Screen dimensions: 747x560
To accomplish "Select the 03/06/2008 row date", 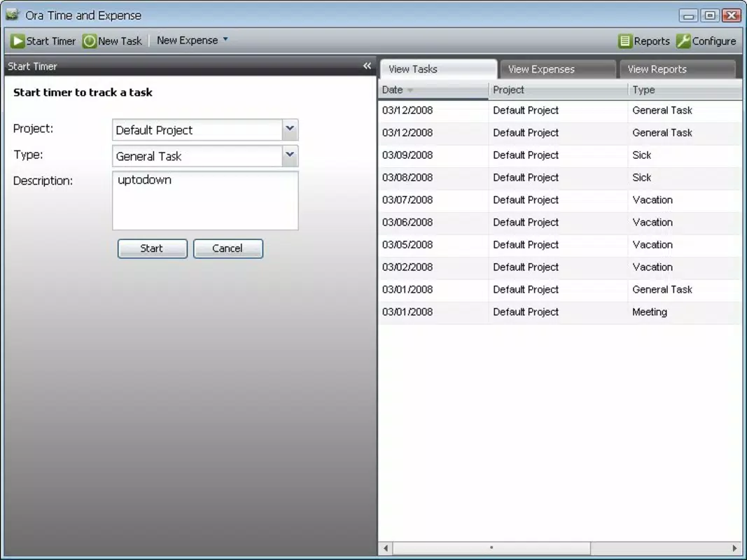I will 407,223.
